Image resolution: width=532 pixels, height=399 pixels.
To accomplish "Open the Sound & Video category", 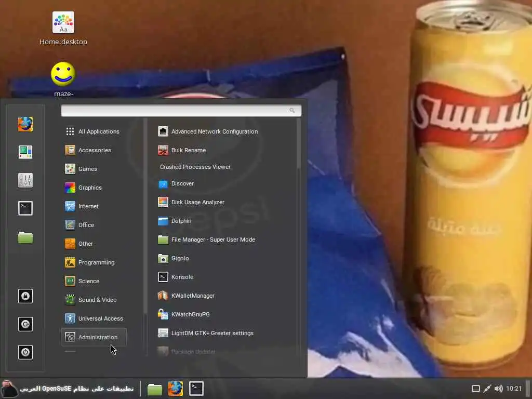I will pos(94,300).
